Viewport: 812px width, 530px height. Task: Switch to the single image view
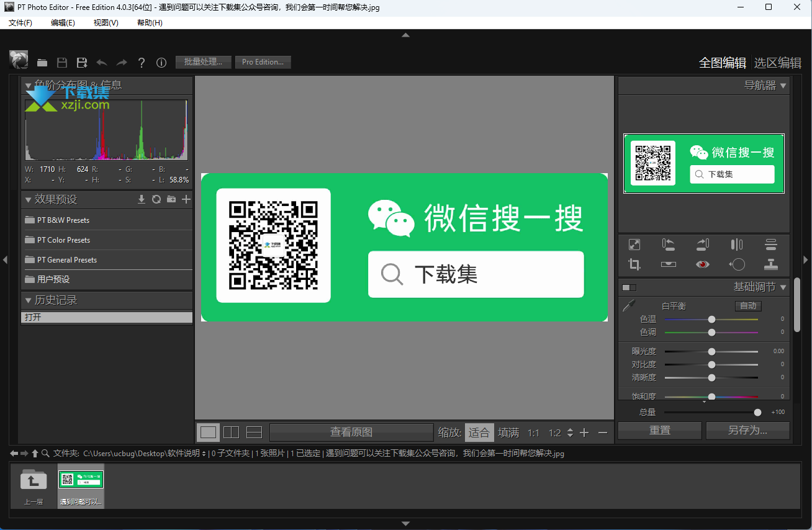click(x=209, y=433)
